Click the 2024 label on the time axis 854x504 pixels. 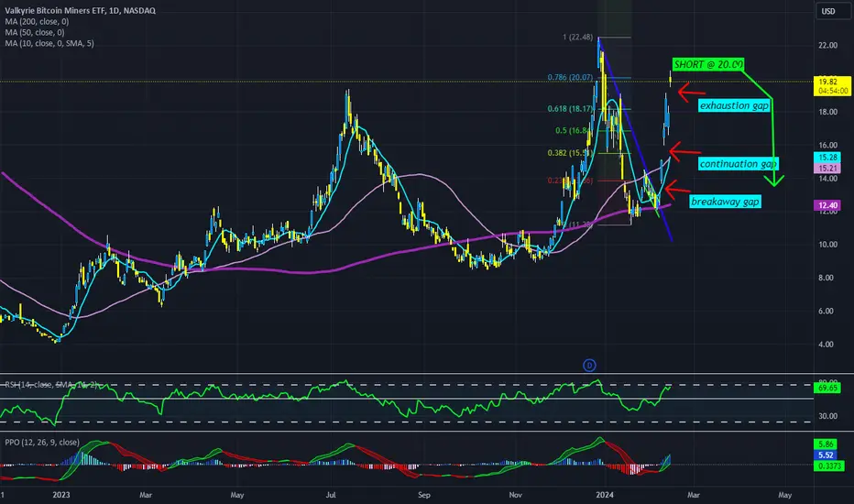[605, 495]
